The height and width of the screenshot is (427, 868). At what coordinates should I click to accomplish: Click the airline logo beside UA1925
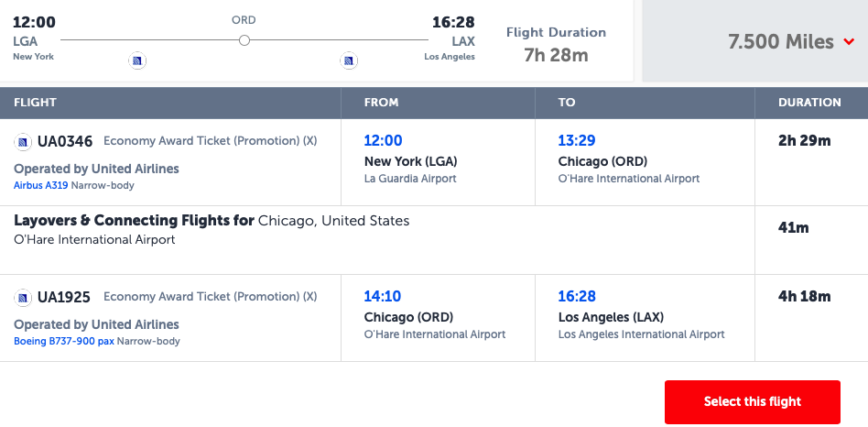tap(23, 298)
